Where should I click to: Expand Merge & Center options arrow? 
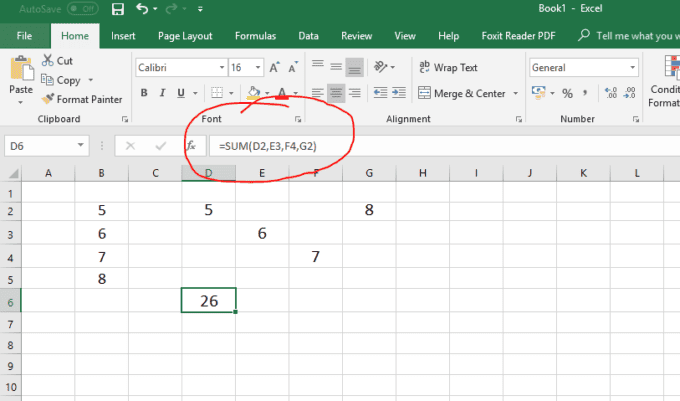coord(516,94)
